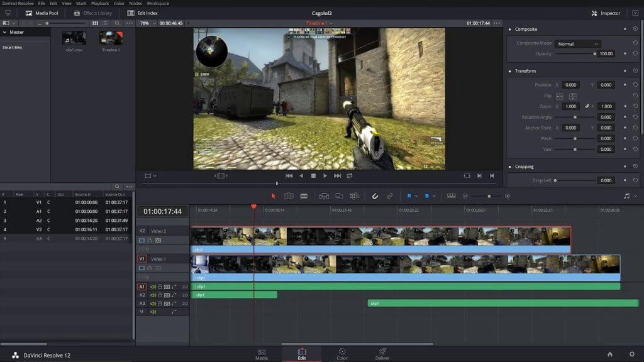This screenshot has height=362, width=644.
Task: Activate the Blade edit mode tool
Action: pos(304,196)
